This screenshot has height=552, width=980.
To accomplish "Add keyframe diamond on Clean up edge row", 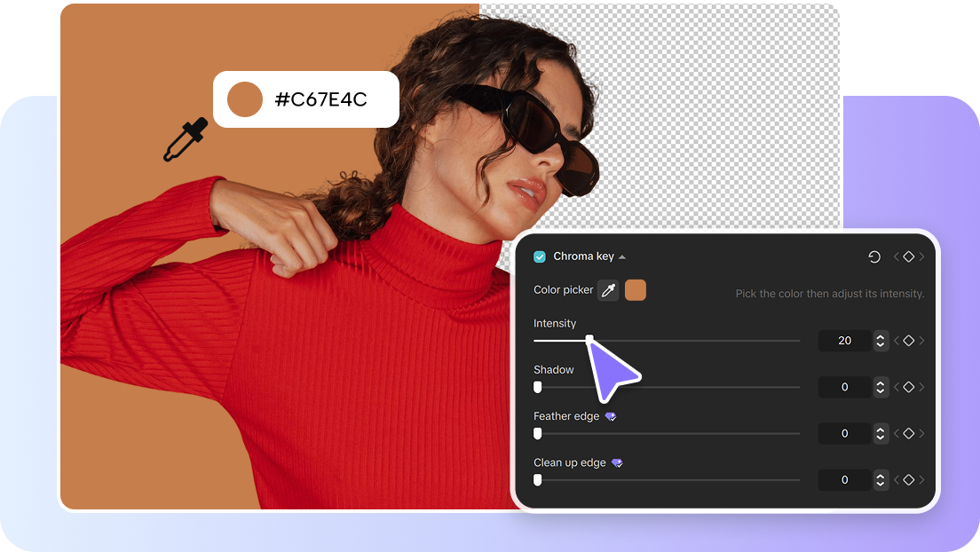I will pos(908,479).
